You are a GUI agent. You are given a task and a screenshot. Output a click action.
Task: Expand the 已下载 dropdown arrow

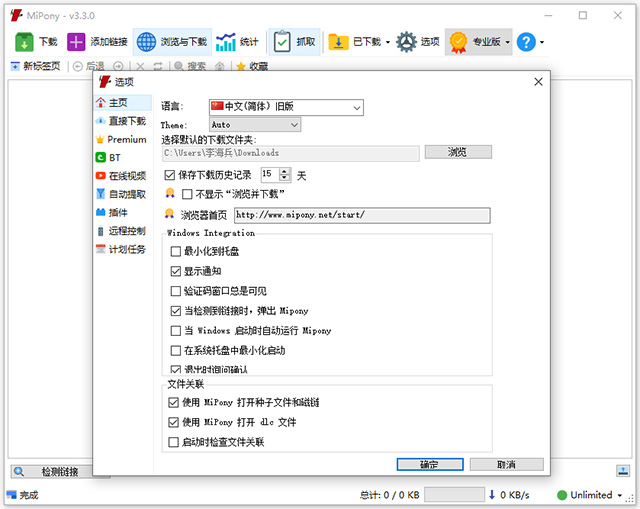click(x=388, y=42)
